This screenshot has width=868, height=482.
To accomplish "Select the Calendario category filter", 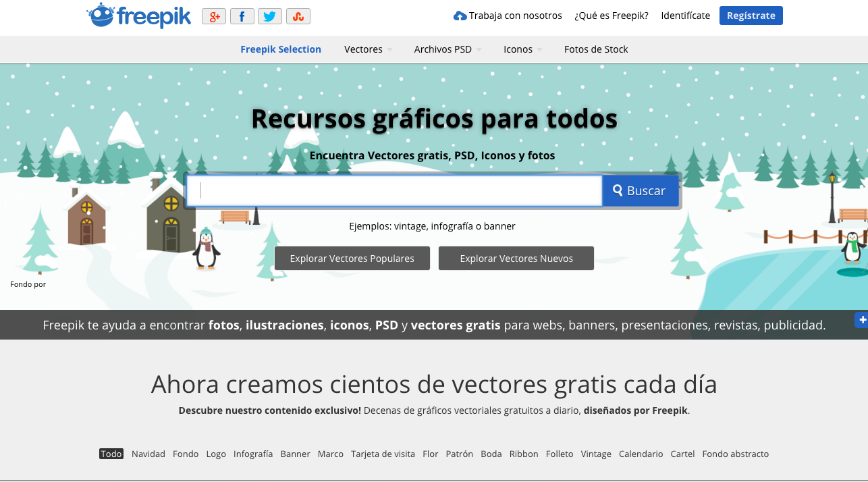I will (641, 454).
